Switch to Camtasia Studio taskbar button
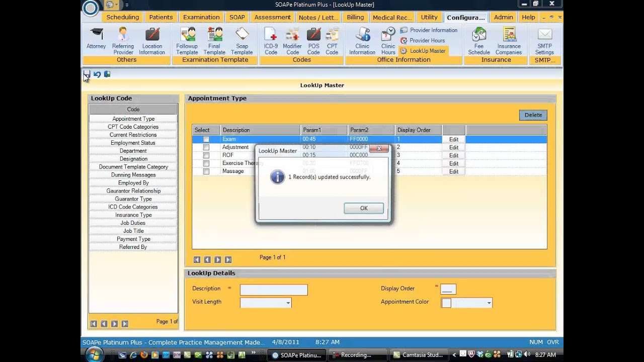Viewport: 644px width, 362px height. point(419,355)
